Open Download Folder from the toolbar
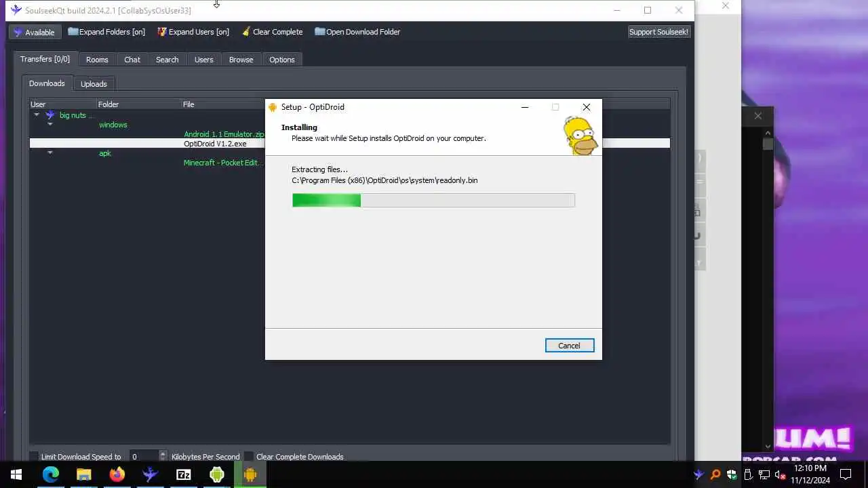The image size is (868, 488). coord(357,32)
